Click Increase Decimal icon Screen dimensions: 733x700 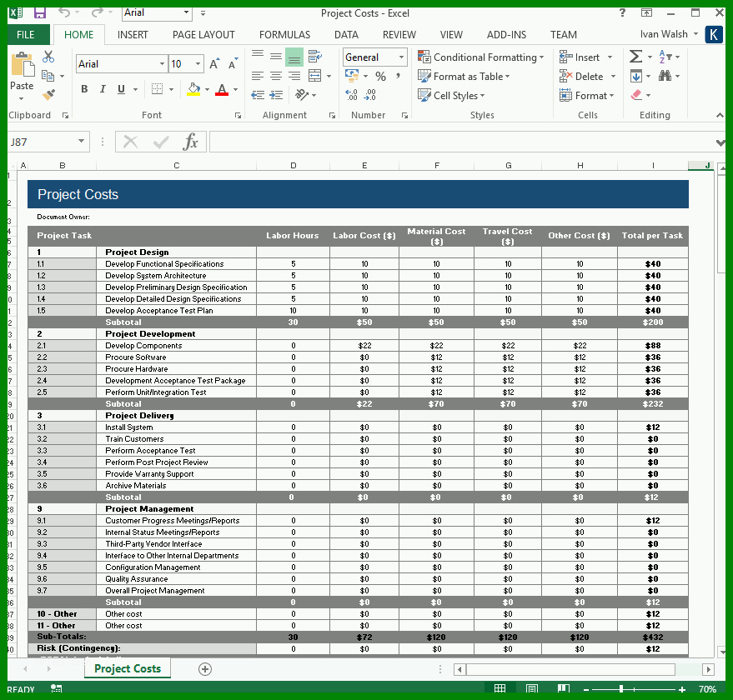tap(352, 95)
